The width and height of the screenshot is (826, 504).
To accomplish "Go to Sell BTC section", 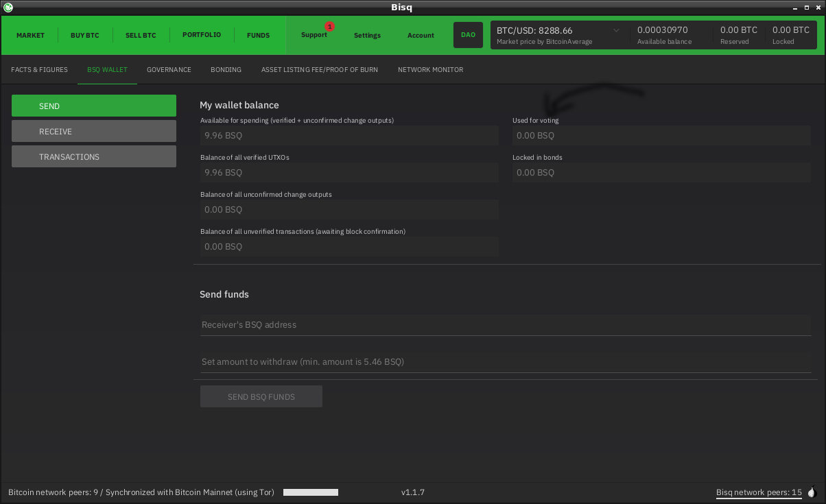I will coord(141,35).
